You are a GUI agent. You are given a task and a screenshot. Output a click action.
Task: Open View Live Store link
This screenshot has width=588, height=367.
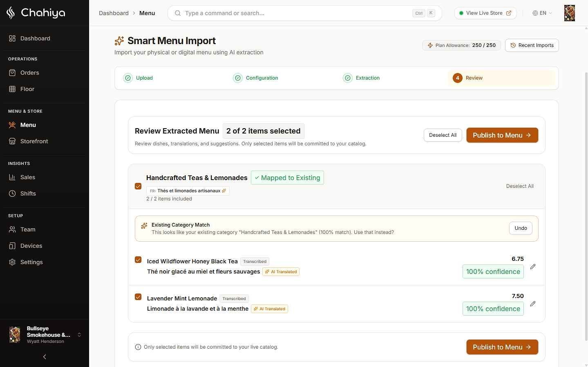tap(485, 13)
